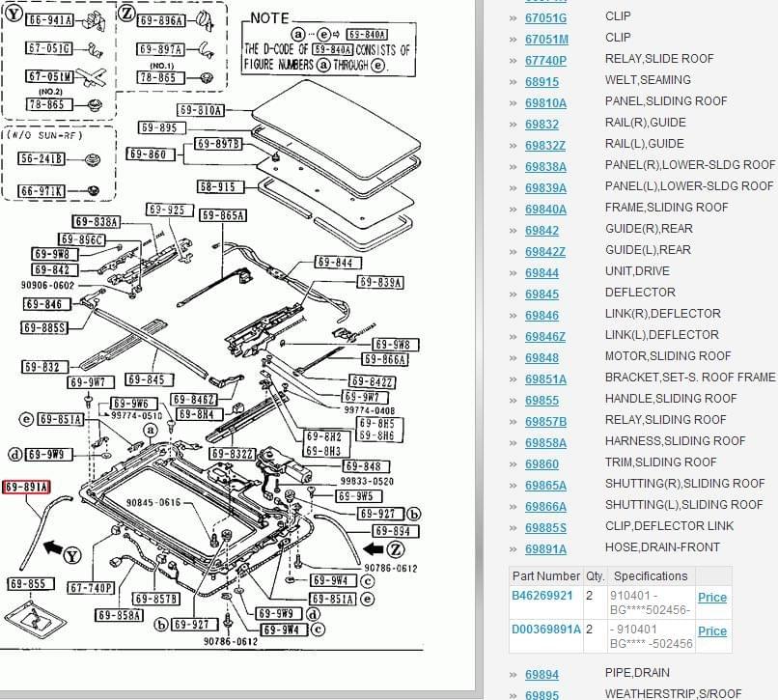The width and height of the screenshot is (778, 700).
Task: Click 66-941A label in Y box
Action: [49, 20]
